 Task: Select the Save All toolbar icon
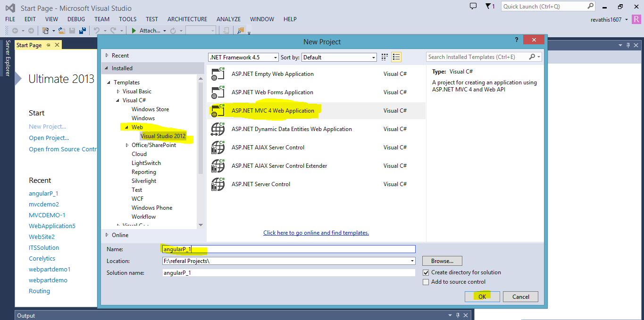[x=83, y=31]
